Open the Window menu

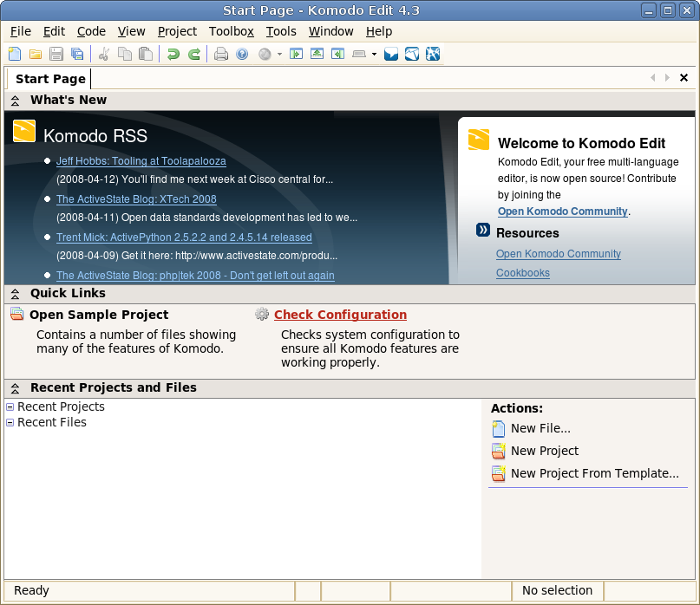click(330, 31)
